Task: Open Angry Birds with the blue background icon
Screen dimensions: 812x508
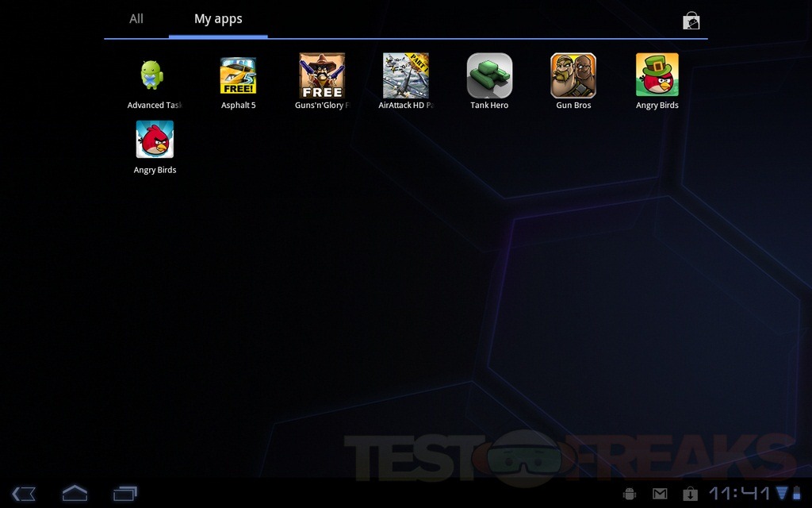Action: [x=155, y=140]
